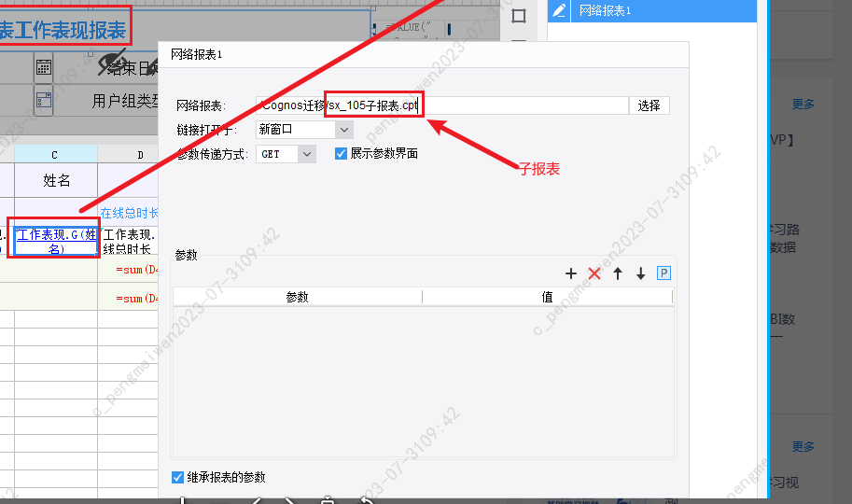The image size is (852, 504).
Task: Click the 姓名 header cell
Action: click(56, 180)
